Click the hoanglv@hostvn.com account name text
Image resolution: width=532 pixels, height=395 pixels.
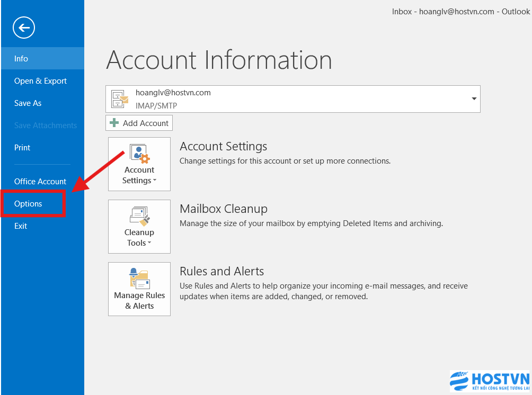coord(173,93)
